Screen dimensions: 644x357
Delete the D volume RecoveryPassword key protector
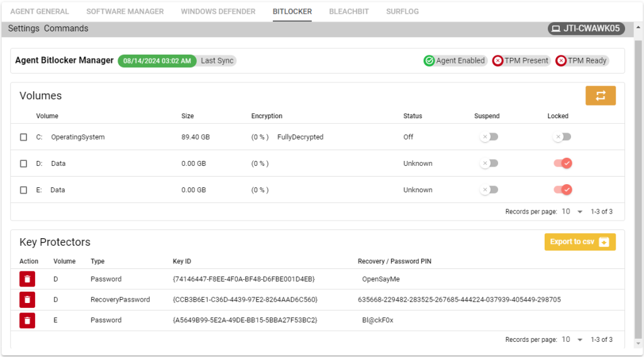click(x=27, y=300)
